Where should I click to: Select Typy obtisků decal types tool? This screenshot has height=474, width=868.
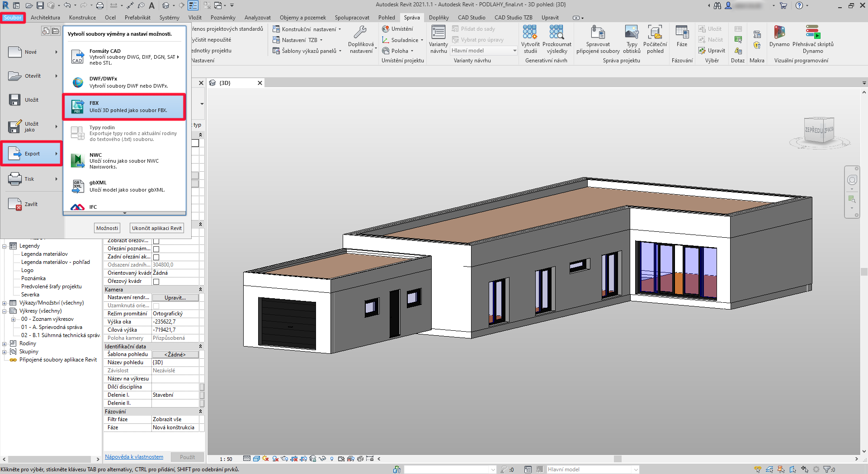[x=632, y=38]
